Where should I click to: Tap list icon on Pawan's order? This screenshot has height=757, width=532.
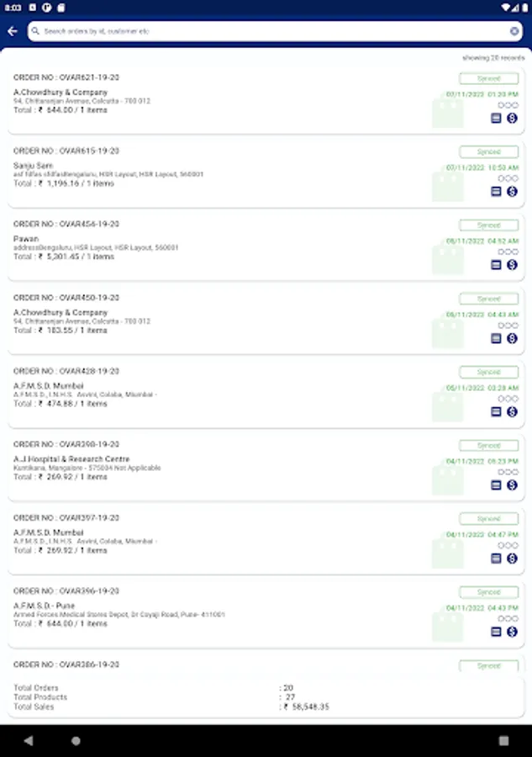coord(496,265)
